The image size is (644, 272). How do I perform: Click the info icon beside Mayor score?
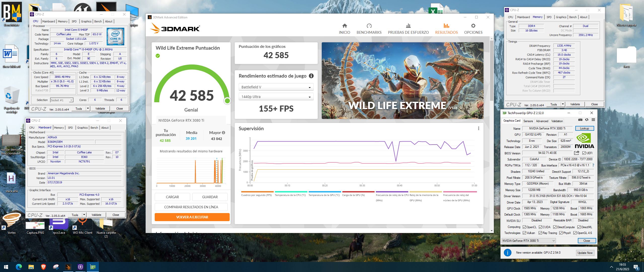(223, 132)
